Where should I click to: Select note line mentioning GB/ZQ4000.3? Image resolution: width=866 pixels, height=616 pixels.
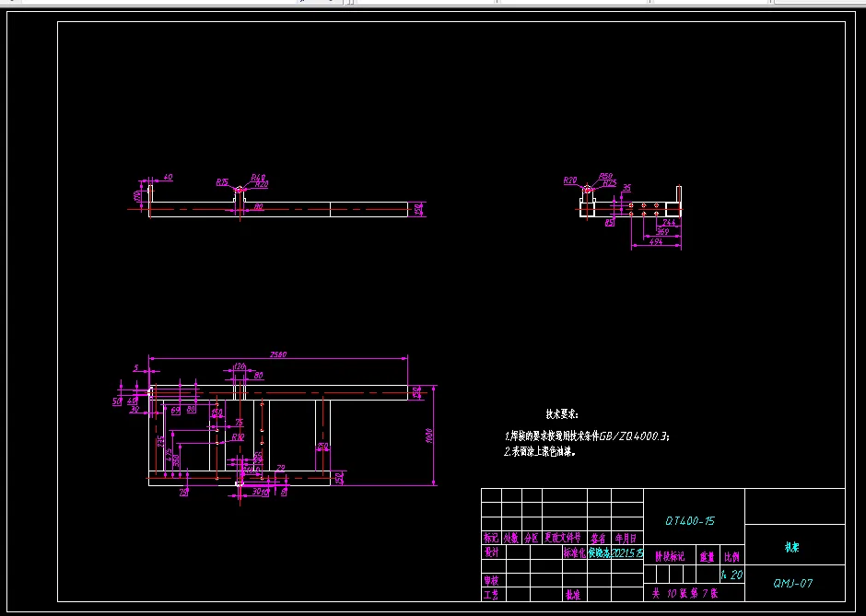(587, 436)
